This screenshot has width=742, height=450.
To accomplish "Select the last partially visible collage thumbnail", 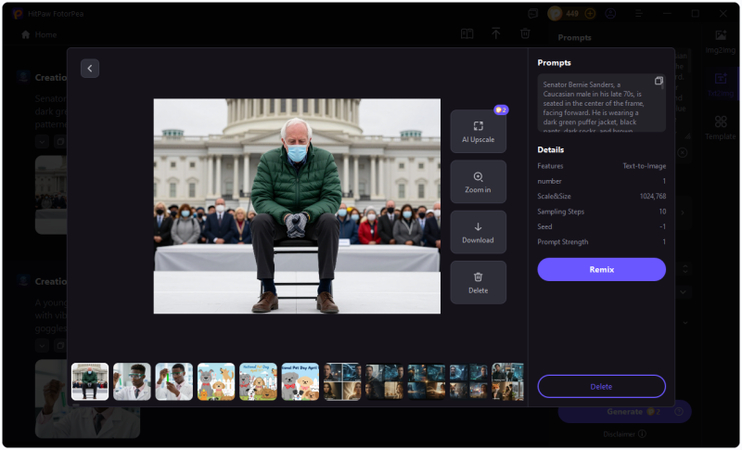I will point(508,381).
